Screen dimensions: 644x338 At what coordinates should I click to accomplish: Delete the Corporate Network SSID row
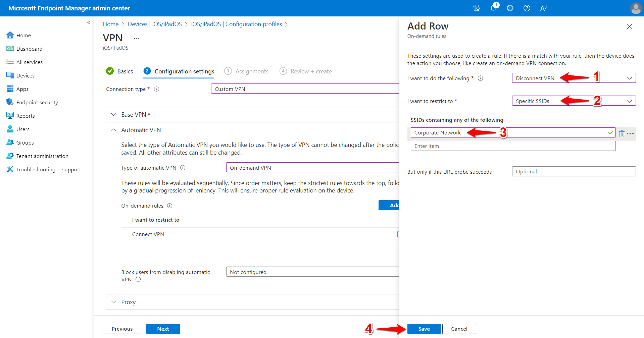(622, 133)
